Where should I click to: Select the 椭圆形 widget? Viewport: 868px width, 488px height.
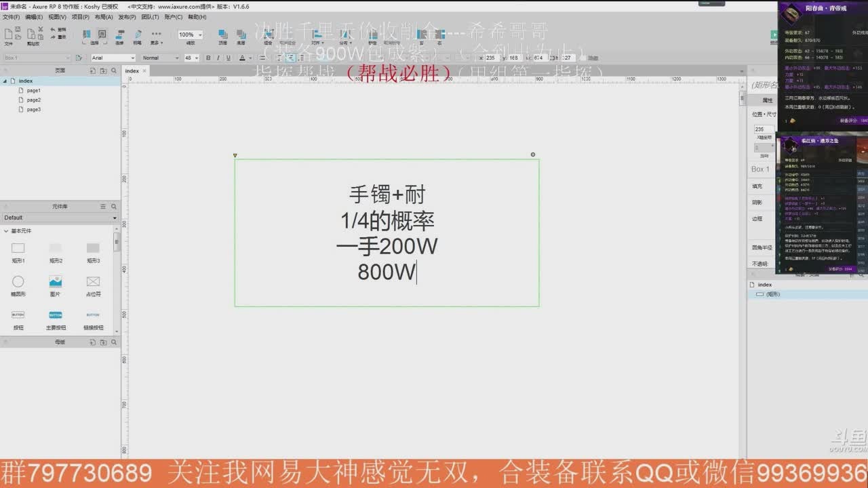pos(18,286)
